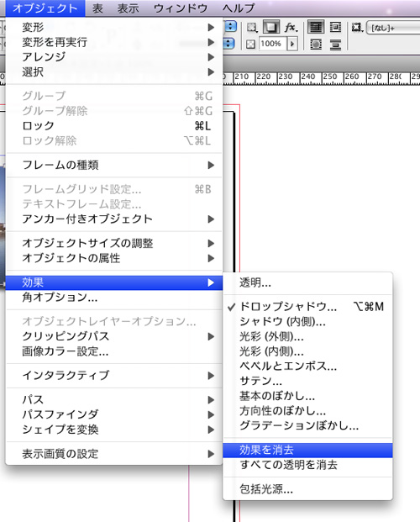
Task: Expand the 変形 submenu
Action: point(114,27)
